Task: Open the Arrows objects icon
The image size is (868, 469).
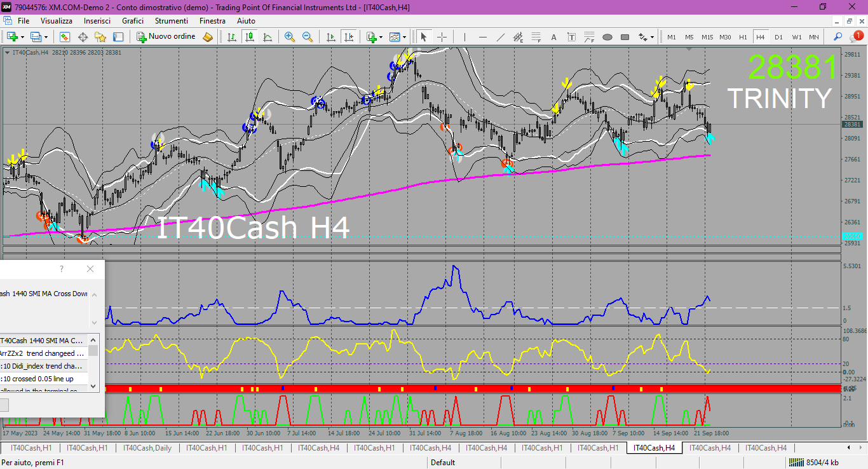Action: (642, 37)
